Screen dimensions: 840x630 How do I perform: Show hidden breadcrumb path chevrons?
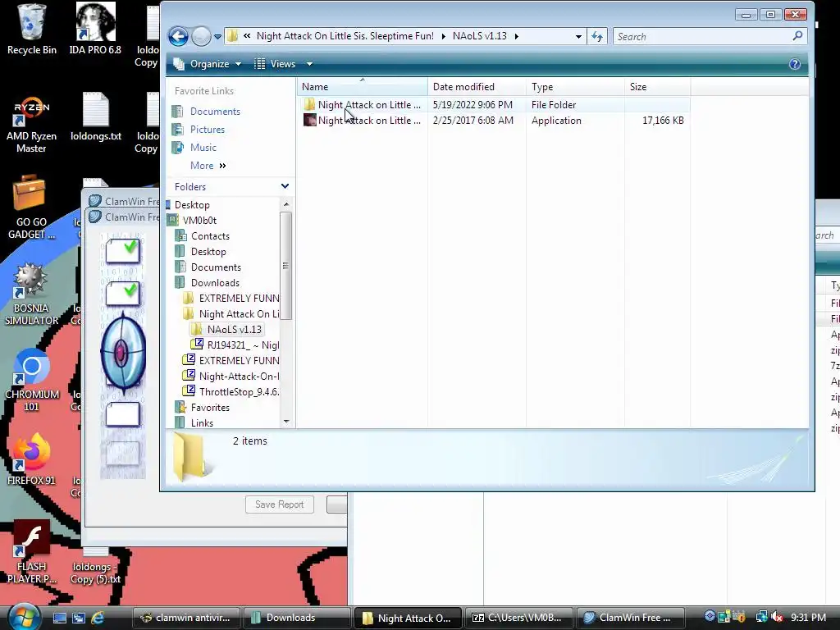(x=246, y=36)
